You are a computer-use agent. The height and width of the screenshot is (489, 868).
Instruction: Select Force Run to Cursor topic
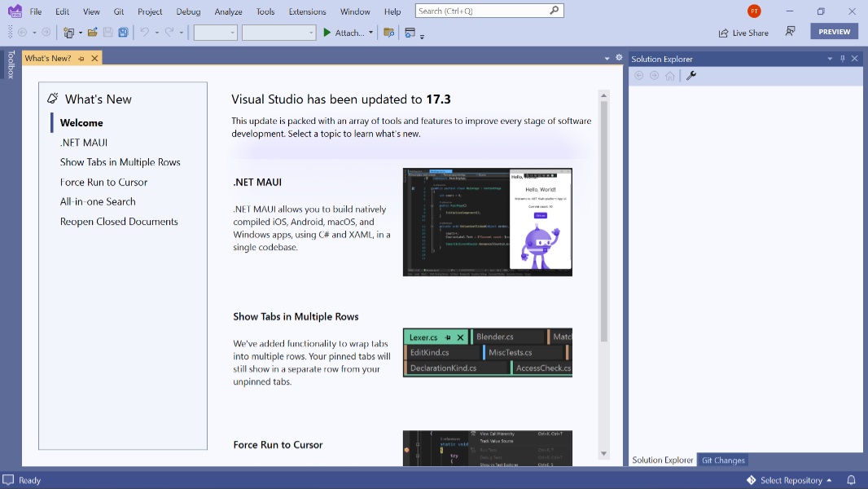(x=103, y=182)
